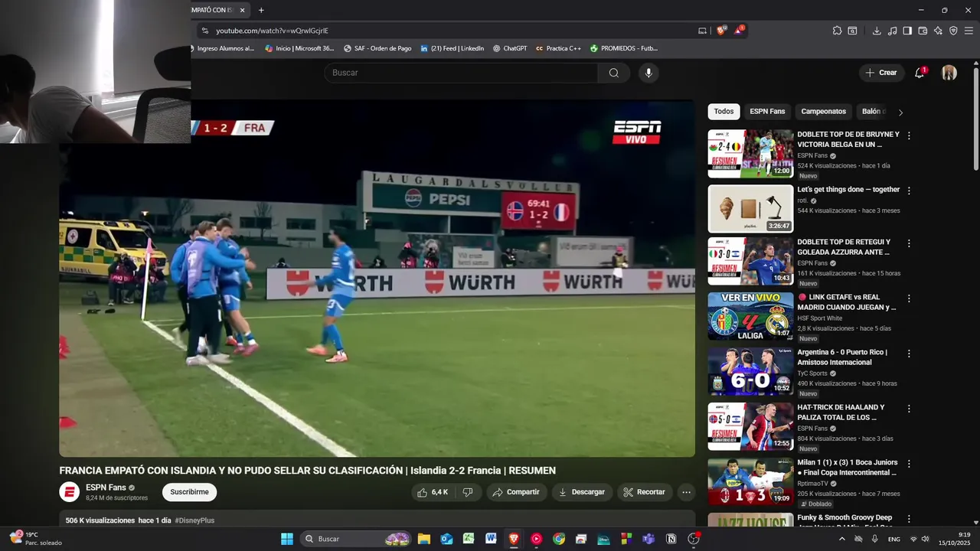Open weather widget showing 19°C
The height and width of the screenshot is (551, 980).
pos(34,539)
